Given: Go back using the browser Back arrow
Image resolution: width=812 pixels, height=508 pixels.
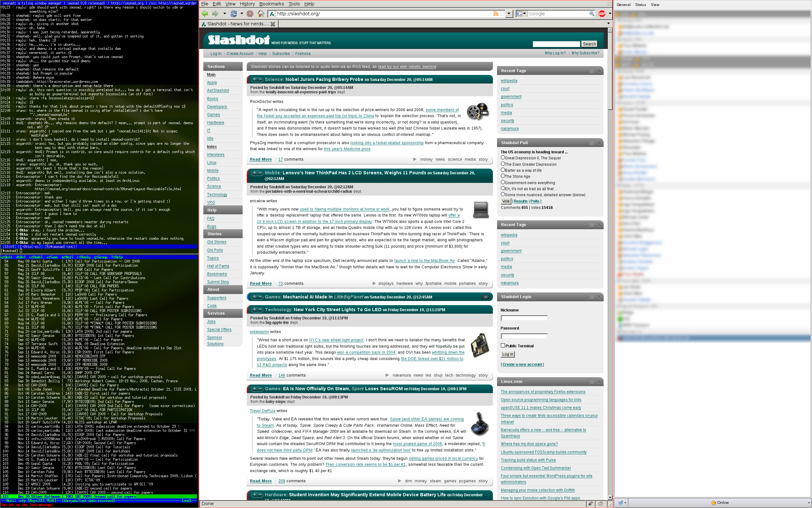Looking at the screenshot, I should [x=205, y=14].
